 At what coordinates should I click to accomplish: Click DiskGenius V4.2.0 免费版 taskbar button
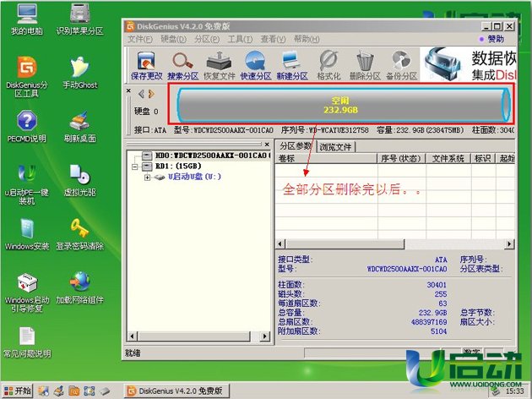(176, 391)
